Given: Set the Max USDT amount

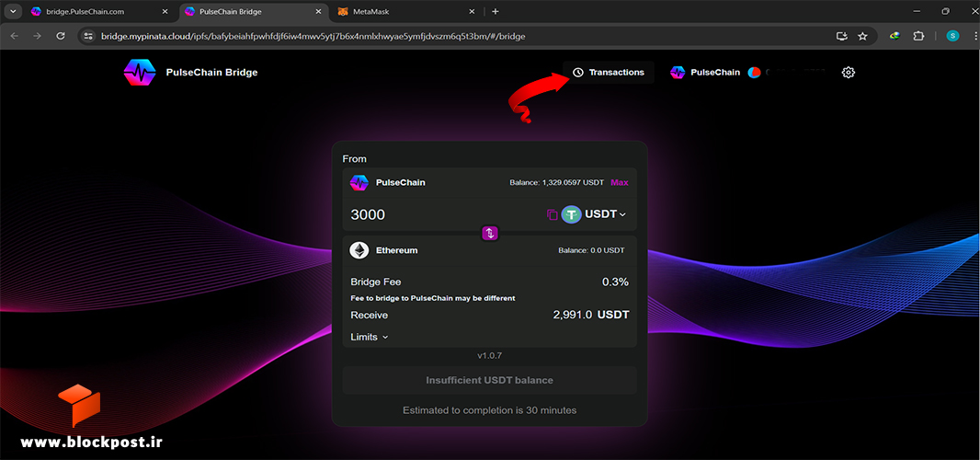Looking at the screenshot, I should (620, 183).
